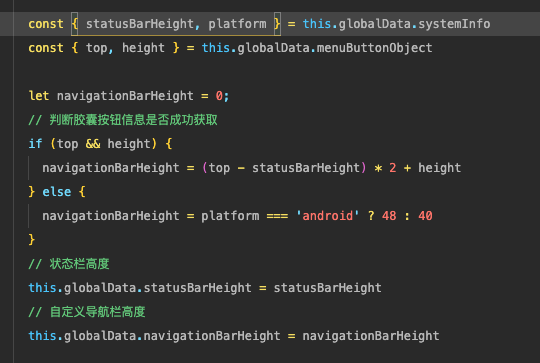This screenshot has height=363, width=540.
Task: Click the 0 in the navigationBarHeight declaration
Action: (x=219, y=96)
